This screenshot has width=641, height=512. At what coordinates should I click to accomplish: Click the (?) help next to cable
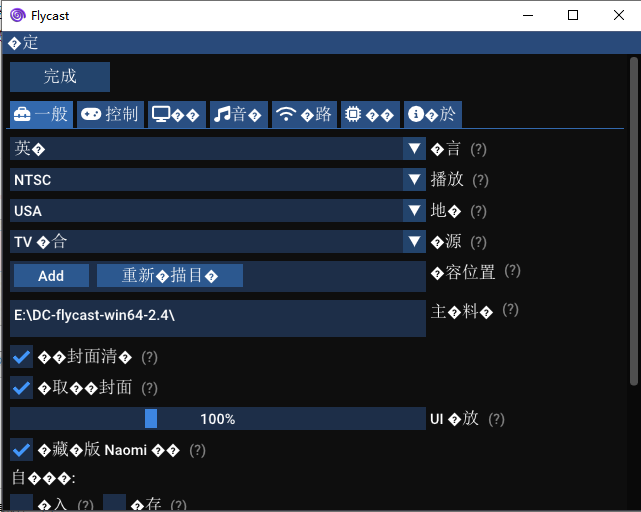tap(478, 242)
